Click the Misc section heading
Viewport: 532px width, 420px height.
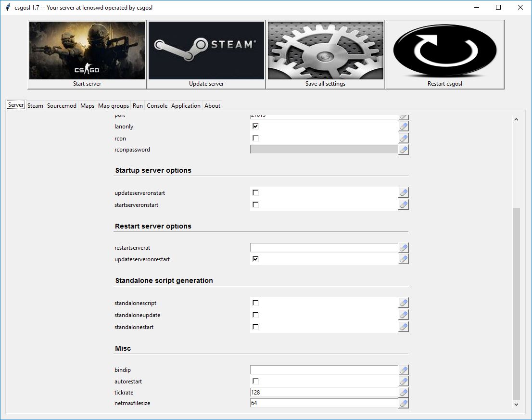pos(123,348)
